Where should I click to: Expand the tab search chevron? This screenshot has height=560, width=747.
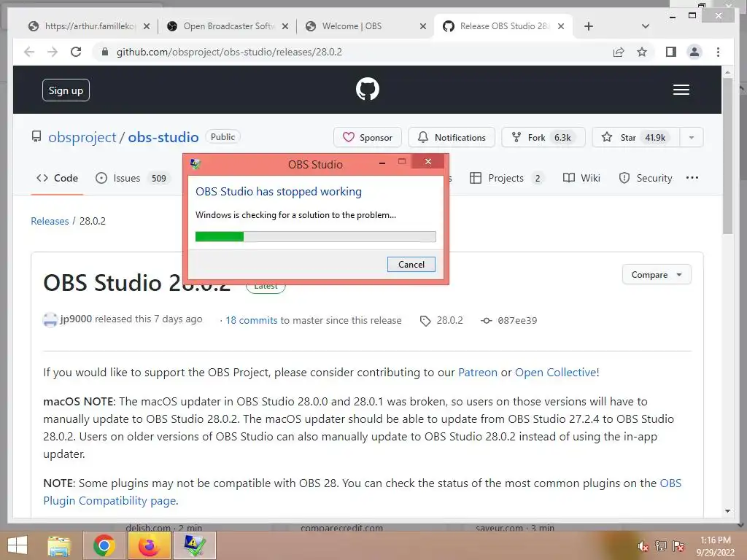point(646,26)
